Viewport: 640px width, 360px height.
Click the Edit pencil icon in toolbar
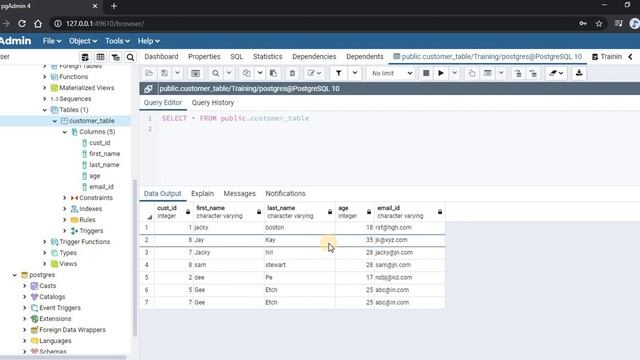tap(314, 73)
